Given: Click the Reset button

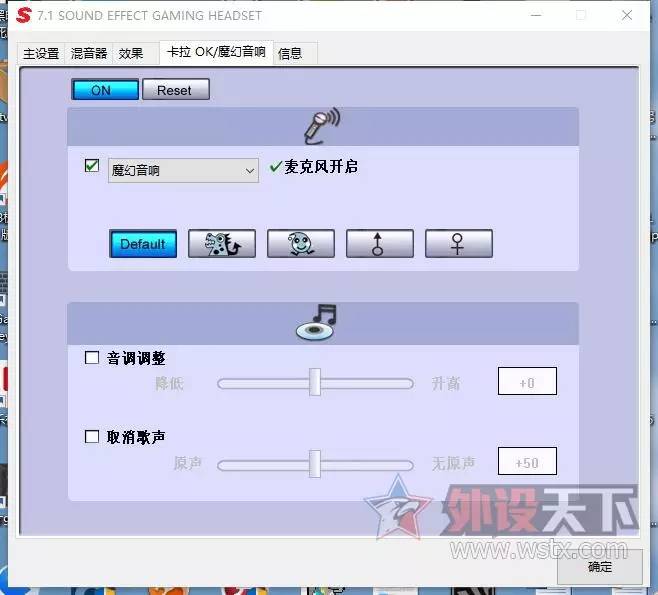Looking at the screenshot, I should tap(176, 90).
